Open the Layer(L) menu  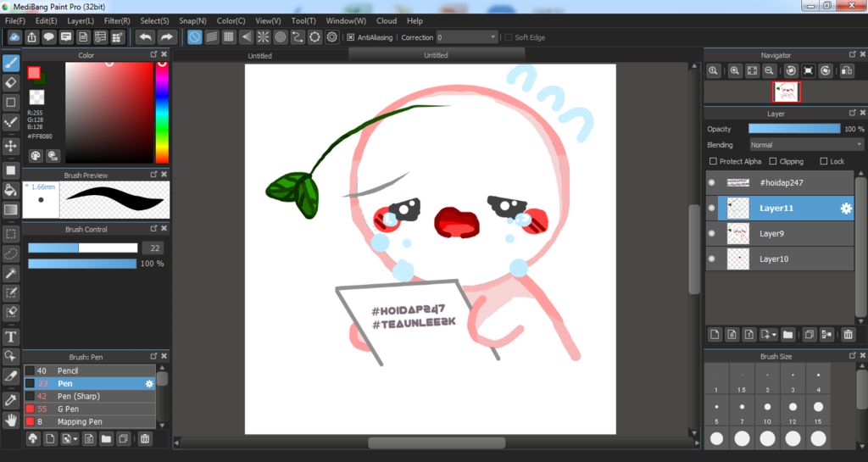(x=81, y=20)
